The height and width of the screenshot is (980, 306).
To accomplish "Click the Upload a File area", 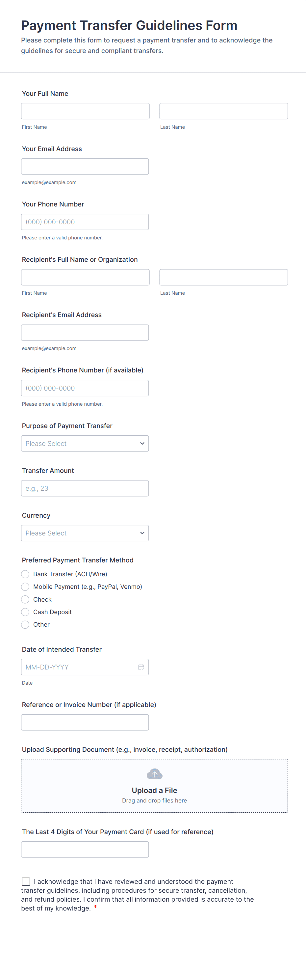I will [154, 786].
